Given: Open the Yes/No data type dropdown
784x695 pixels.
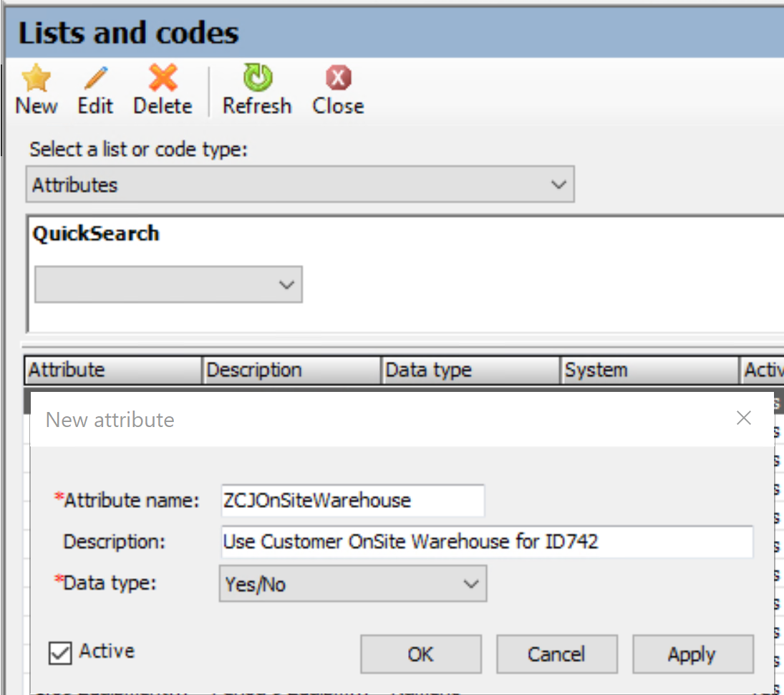Looking at the screenshot, I should [x=352, y=584].
